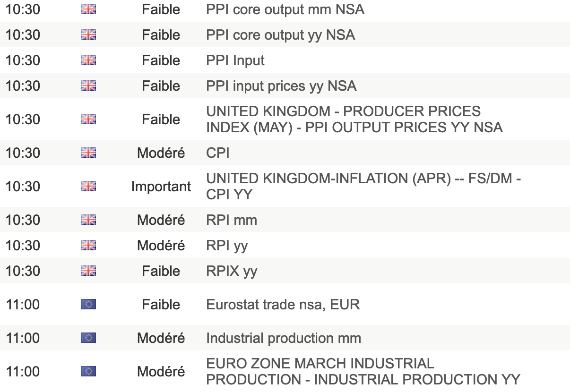
Task: Click the Faible label beside RPIX yy
Action: (x=161, y=271)
